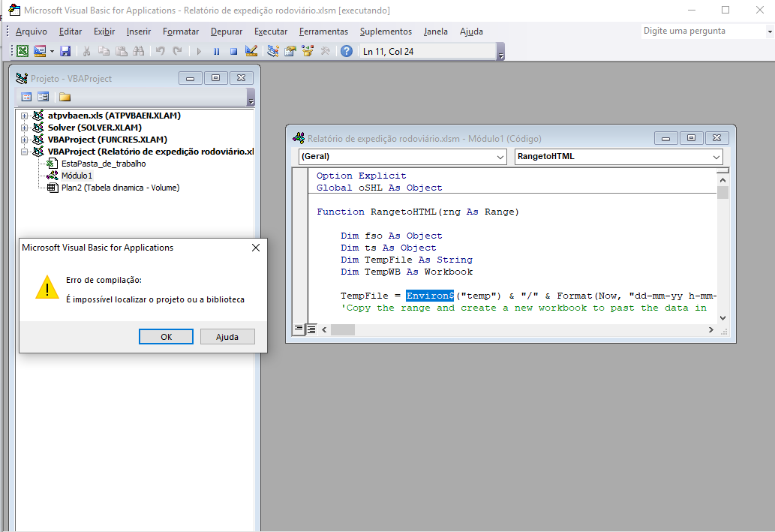Open the Inserir menu

pyautogui.click(x=138, y=32)
